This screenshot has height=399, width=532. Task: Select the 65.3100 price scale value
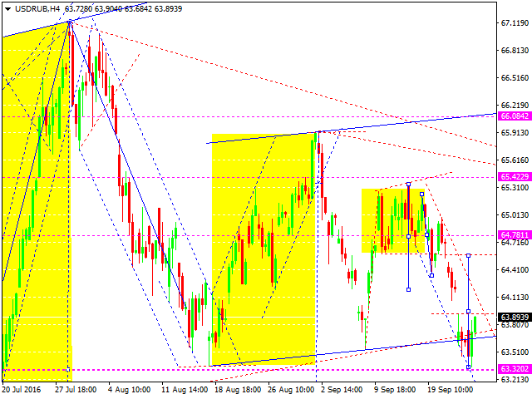[515, 188]
